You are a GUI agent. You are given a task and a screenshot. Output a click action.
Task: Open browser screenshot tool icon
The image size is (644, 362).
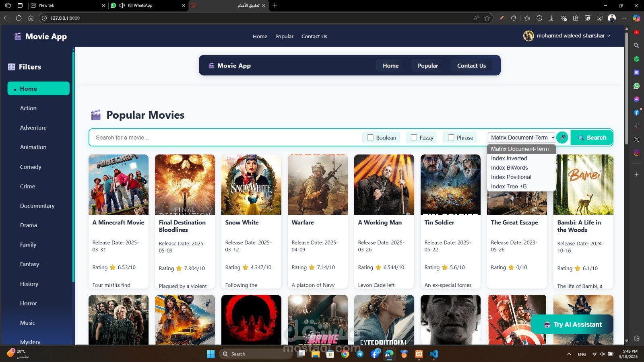click(600, 18)
